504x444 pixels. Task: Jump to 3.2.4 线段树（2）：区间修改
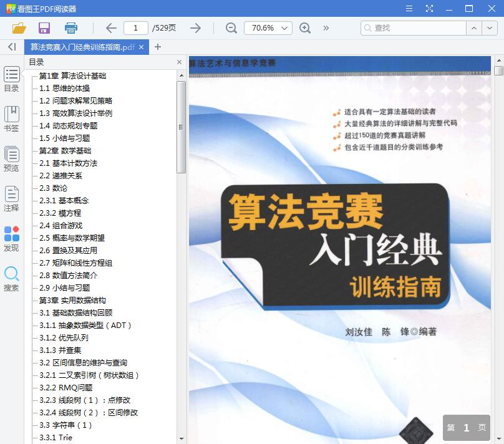click(89, 413)
